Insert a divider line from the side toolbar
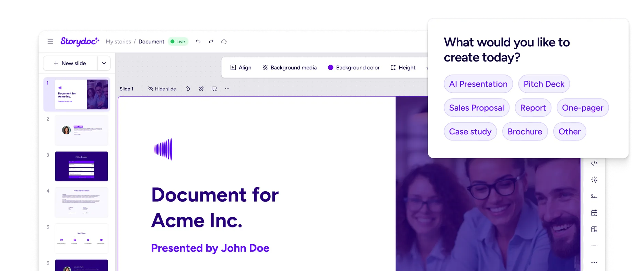This screenshot has width=644, height=271. point(594,246)
